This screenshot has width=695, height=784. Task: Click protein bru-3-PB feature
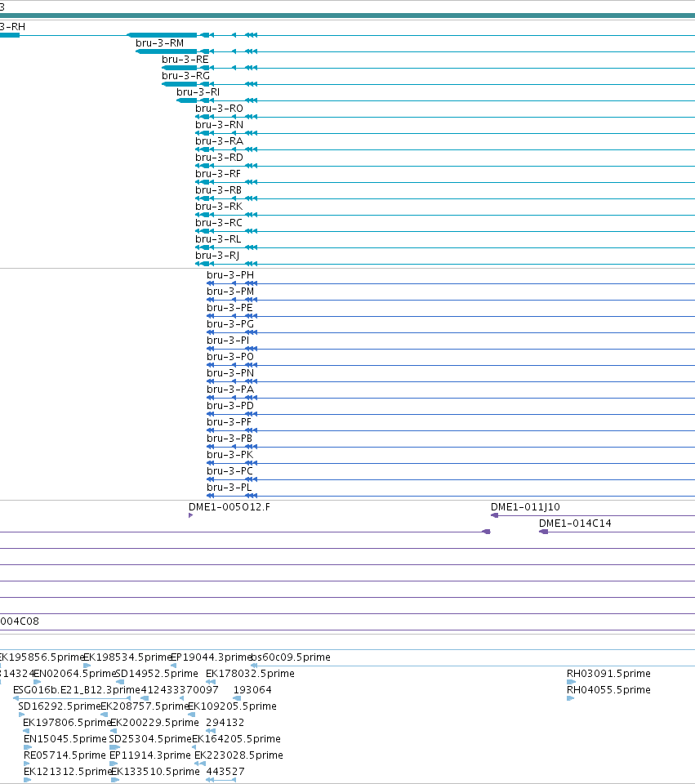[229, 439]
